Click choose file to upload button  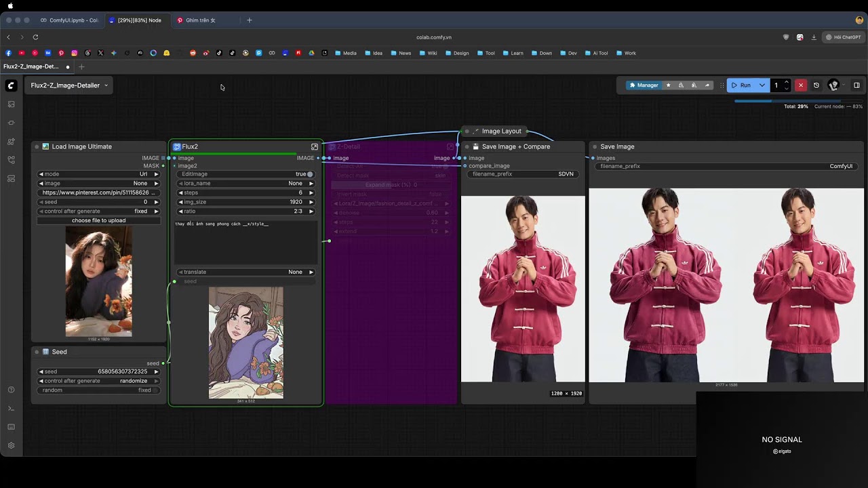(99, 220)
